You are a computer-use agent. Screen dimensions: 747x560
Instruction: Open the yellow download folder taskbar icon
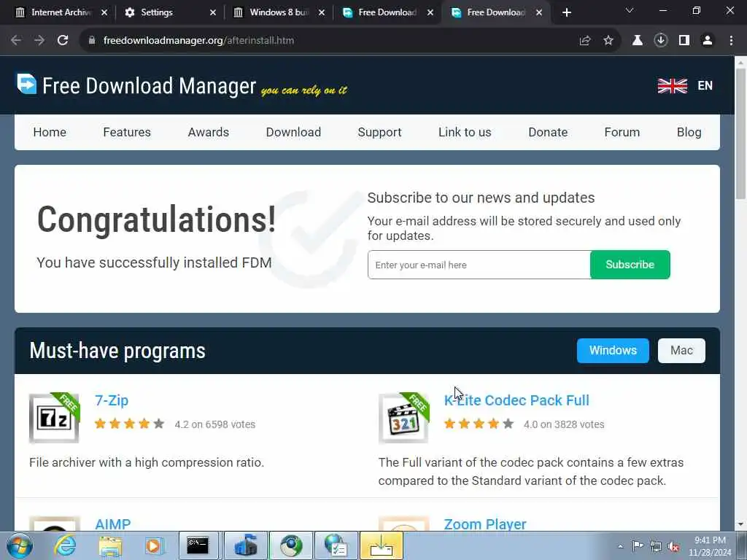pos(382,545)
